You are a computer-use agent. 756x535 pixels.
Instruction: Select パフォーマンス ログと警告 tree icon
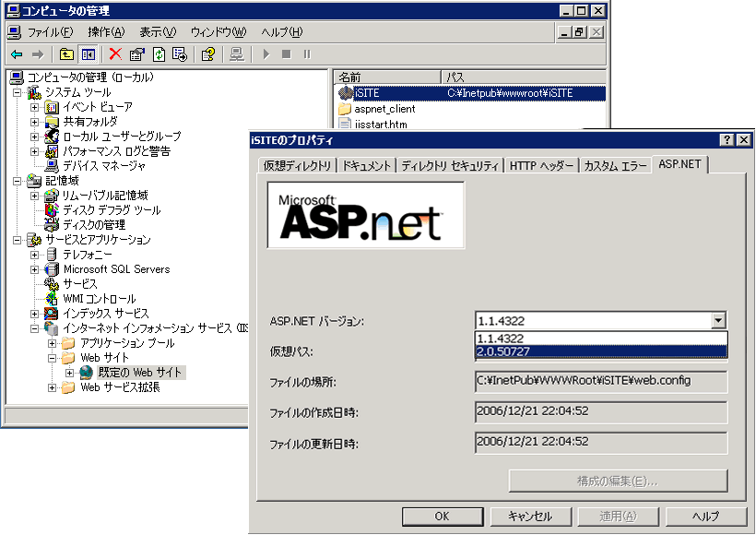(52, 151)
